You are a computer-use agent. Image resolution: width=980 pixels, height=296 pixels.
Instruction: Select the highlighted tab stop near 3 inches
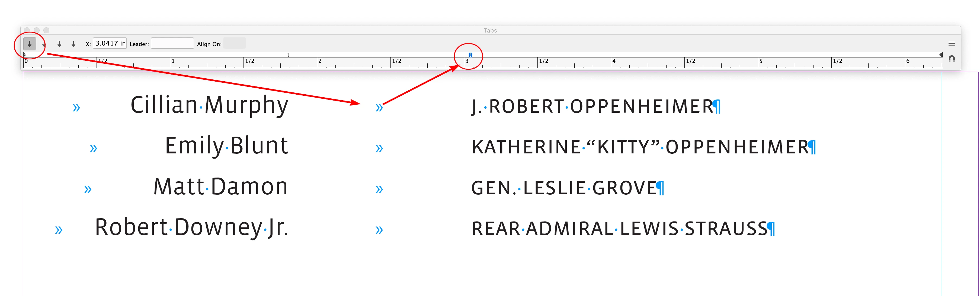pyautogui.click(x=470, y=55)
